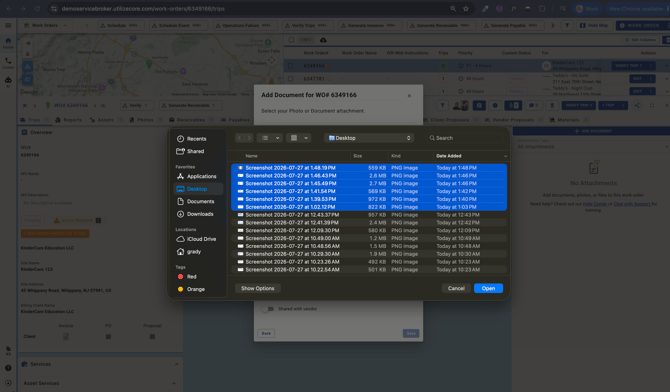Select Screenshot at 12.09.30 PM file
Viewport: 670px width, 392px height.
pyautogui.click(x=369, y=230)
